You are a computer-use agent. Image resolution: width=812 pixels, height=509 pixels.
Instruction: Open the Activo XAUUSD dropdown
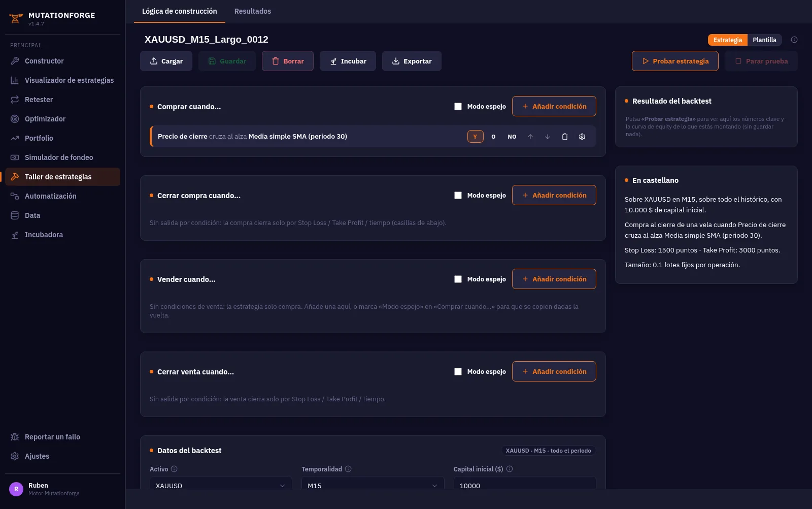tap(221, 483)
